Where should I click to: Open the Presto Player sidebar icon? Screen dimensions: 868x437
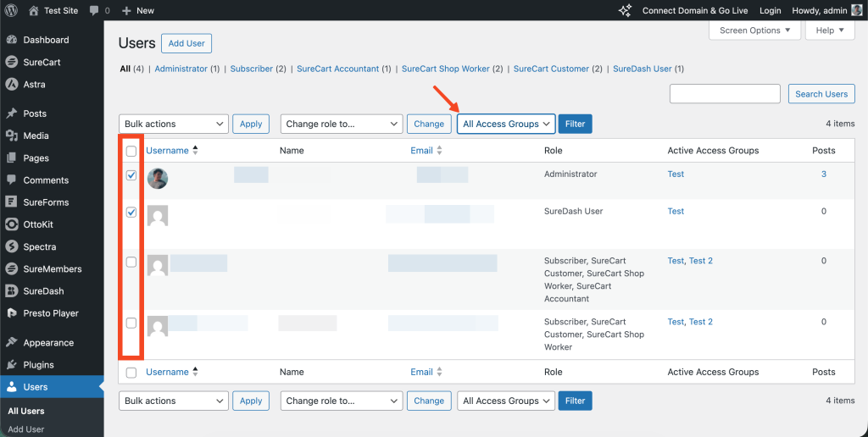point(12,313)
